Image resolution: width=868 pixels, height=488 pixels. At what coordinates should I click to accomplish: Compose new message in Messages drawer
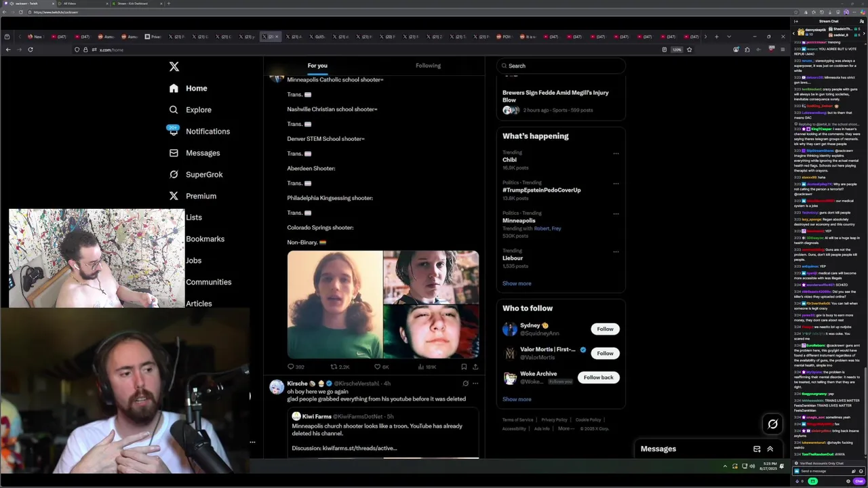(757, 449)
